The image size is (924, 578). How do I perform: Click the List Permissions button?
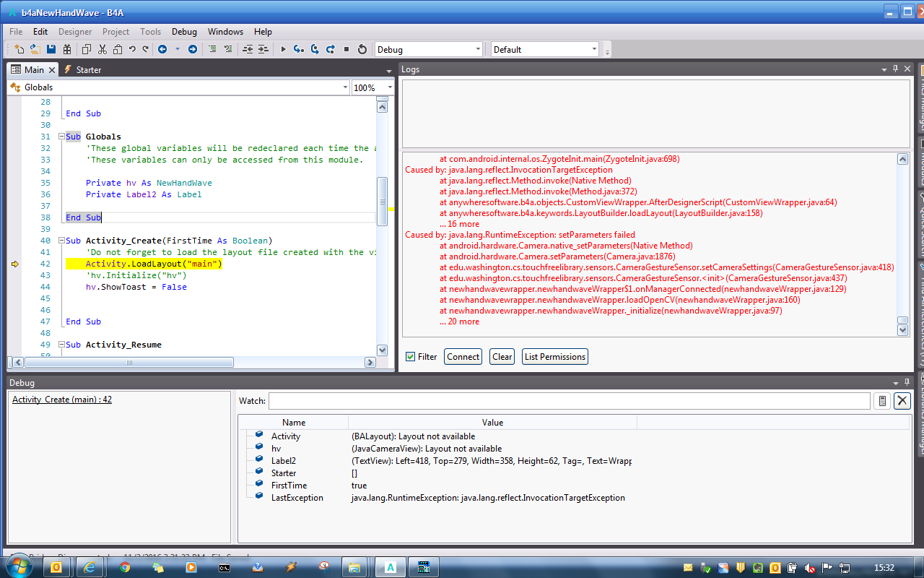[554, 356]
